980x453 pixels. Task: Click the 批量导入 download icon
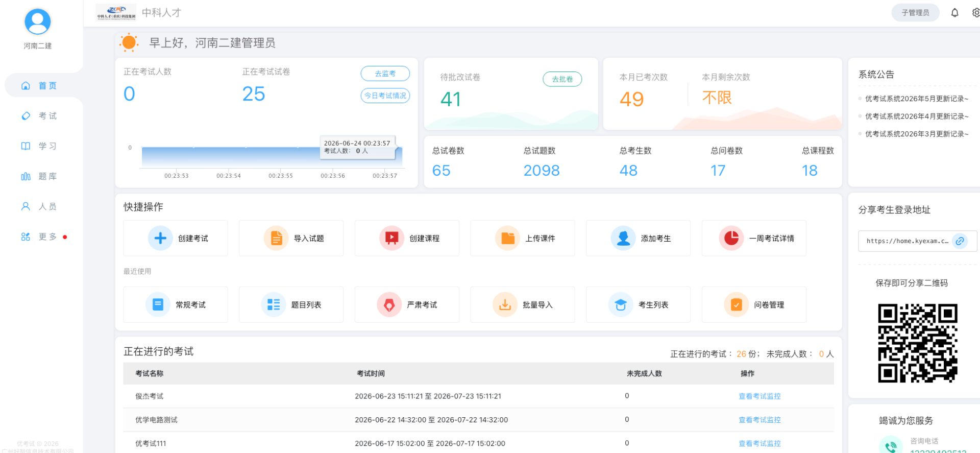tap(505, 304)
